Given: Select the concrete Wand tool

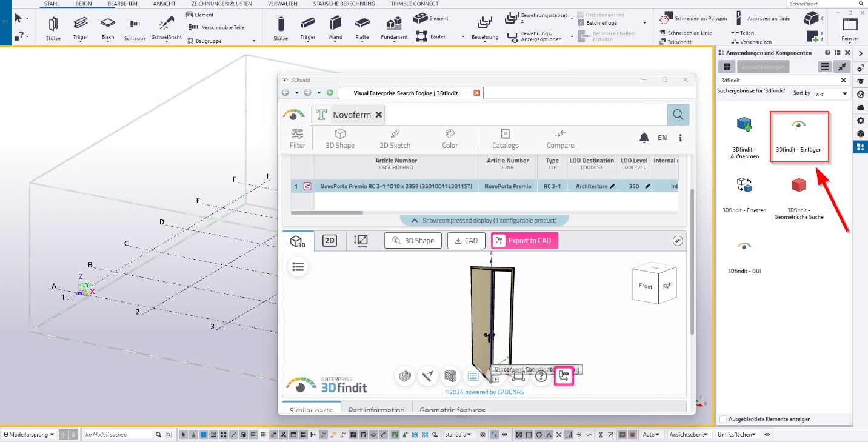Looking at the screenshot, I should click(335, 27).
